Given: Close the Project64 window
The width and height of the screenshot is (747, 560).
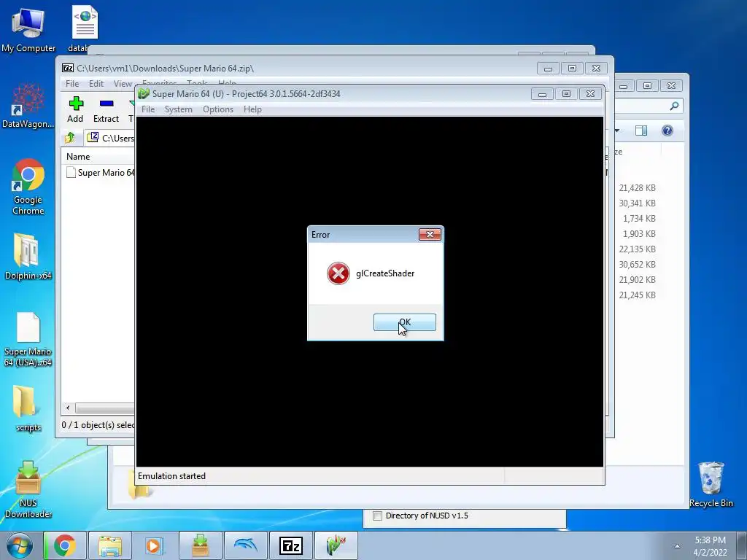Looking at the screenshot, I should click(x=590, y=94).
